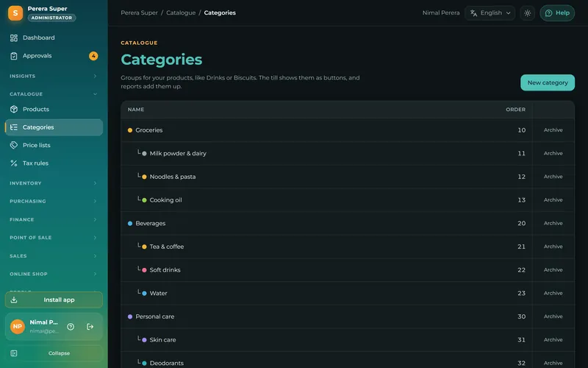The width and height of the screenshot is (588, 368).
Task: Expand the Insights sidebar section
Action: coord(54,77)
